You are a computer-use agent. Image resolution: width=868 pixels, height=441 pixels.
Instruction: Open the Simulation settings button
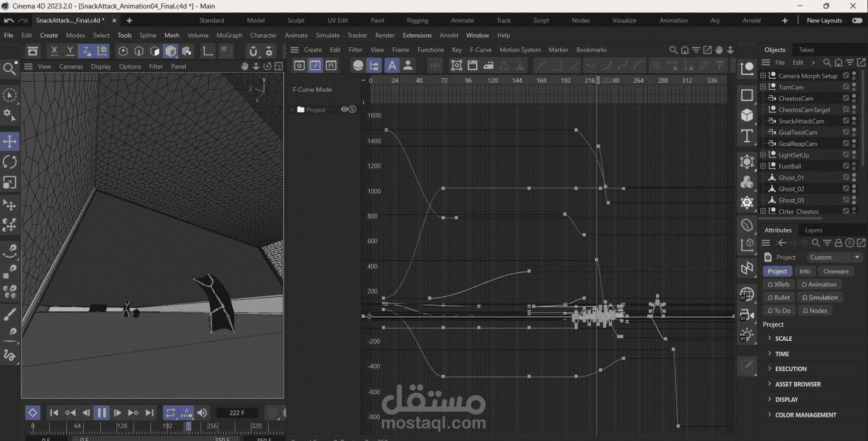pos(820,297)
